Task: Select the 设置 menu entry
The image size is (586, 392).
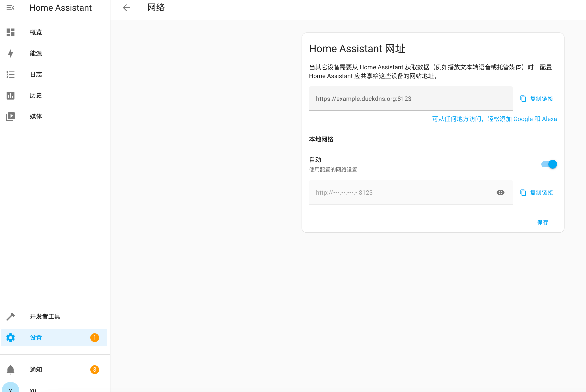Action: click(36, 337)
